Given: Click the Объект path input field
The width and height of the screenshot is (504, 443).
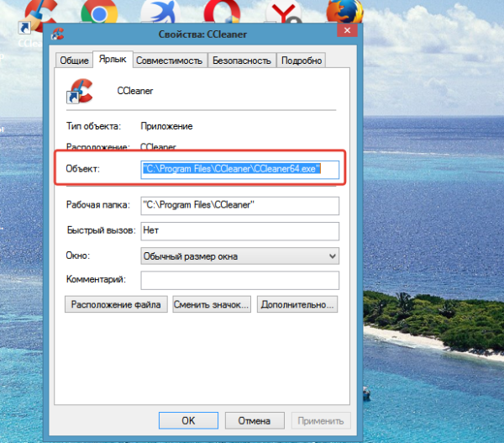Looking at the screenshot, I should pos(239,170).
